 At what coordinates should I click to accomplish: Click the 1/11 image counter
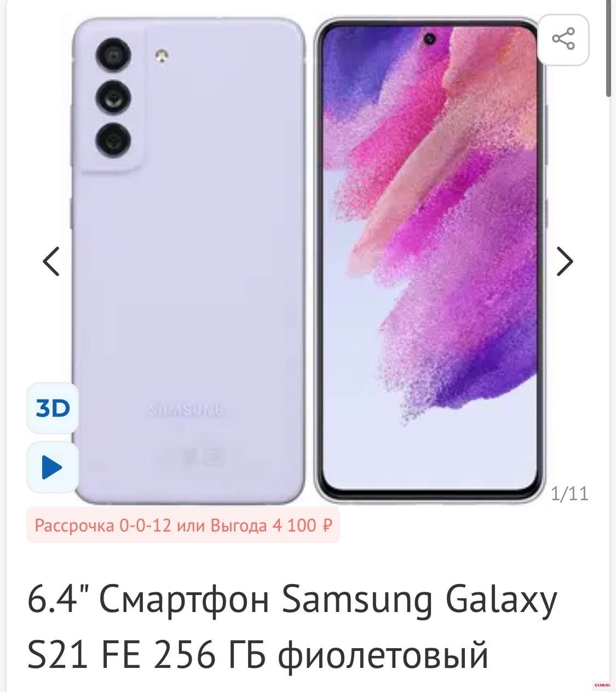point(569,494)
